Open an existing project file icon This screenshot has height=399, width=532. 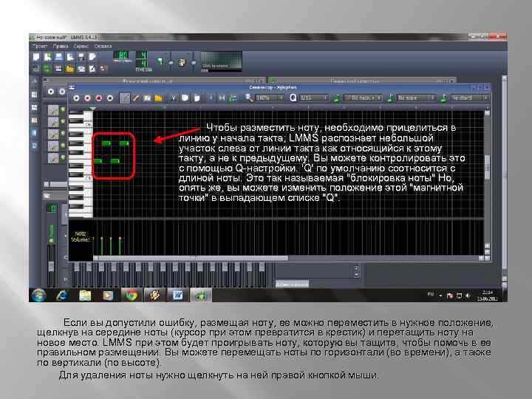pyautogui.click(x=58, y=57)
